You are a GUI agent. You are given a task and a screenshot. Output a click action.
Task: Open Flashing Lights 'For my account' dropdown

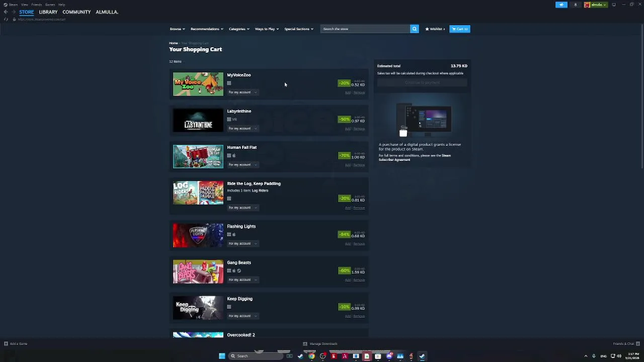(x=243, y=244)
